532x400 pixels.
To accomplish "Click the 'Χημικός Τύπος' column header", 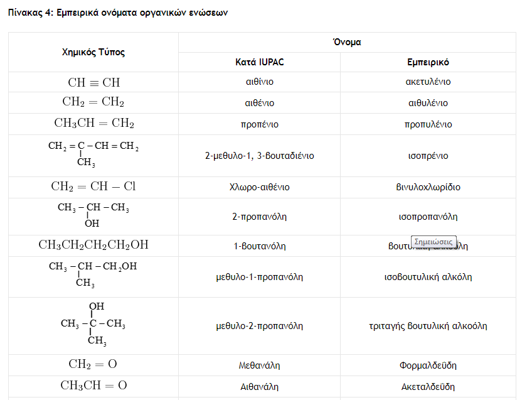I will pyautogui.click(x=93, y=52).
